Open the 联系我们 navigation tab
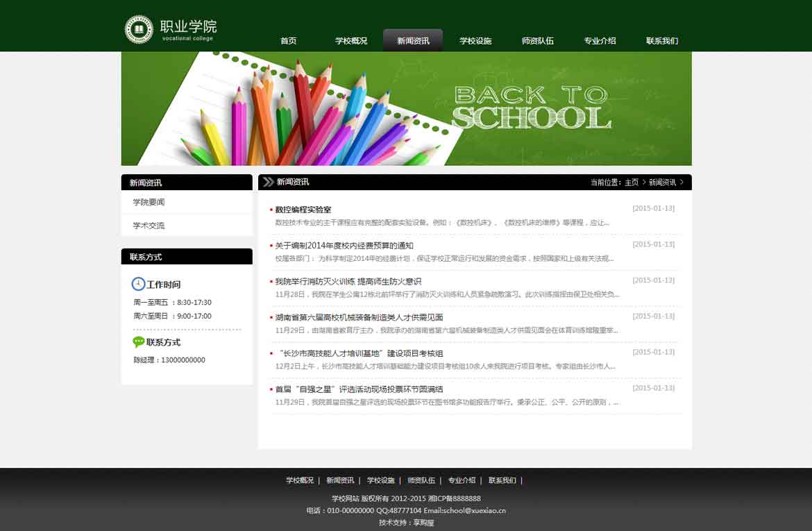The width and height of the screenshot is (812, 531). coord(662,40)
